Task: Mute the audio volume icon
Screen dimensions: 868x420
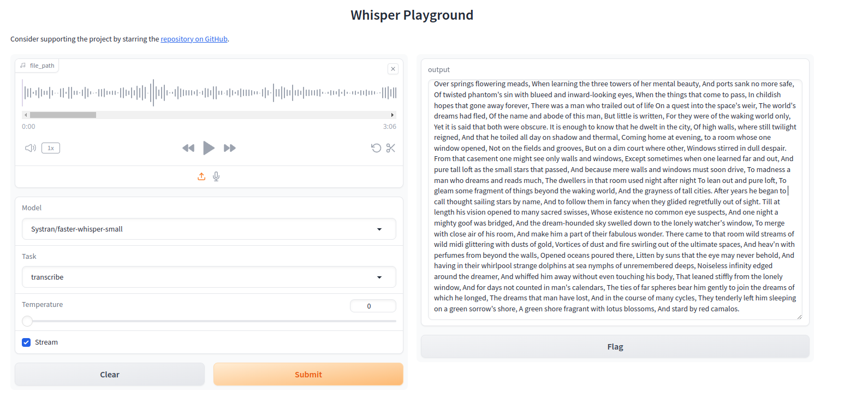Action: (x=31, y=148)
